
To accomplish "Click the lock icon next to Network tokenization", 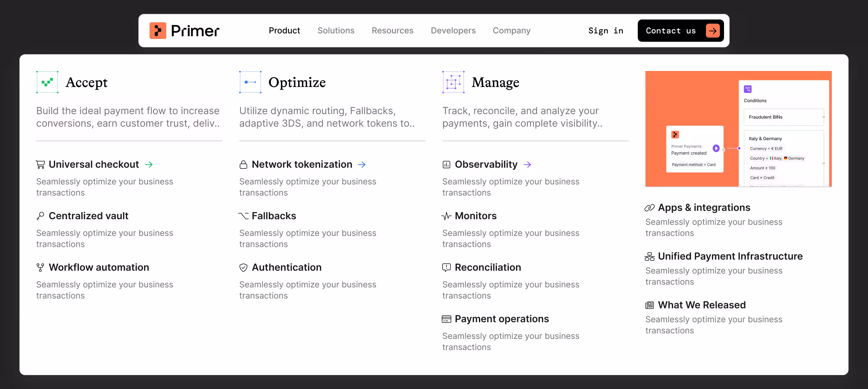I will pyautogui.click(x=243, y=164).
